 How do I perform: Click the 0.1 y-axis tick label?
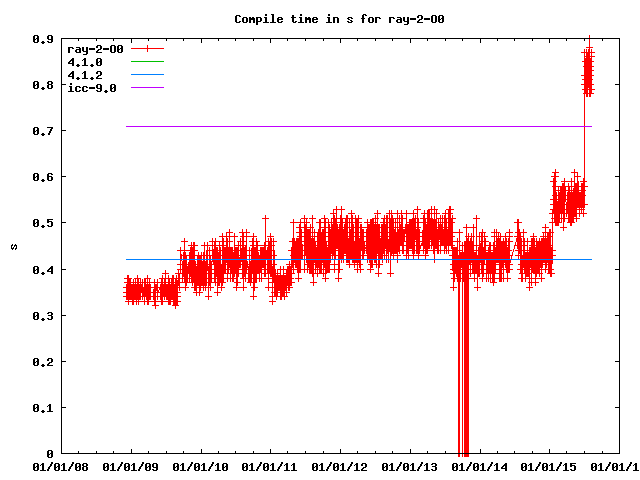point(44,408)
